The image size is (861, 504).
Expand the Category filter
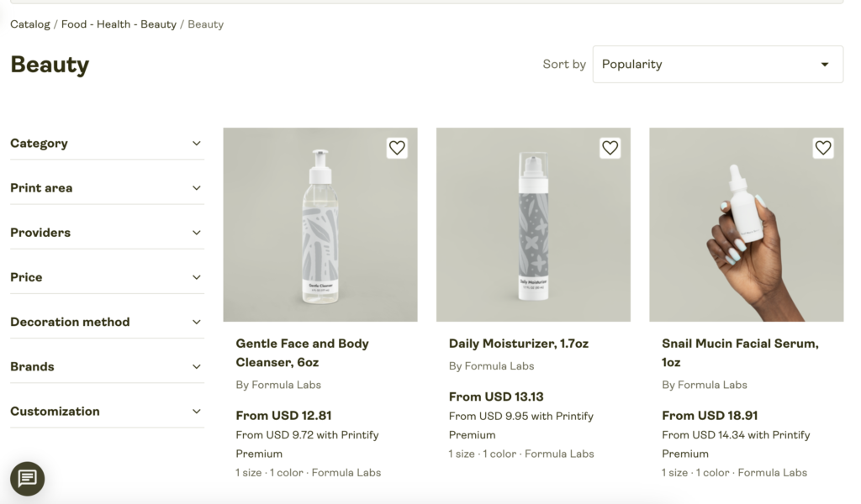(x=107, y=143)
